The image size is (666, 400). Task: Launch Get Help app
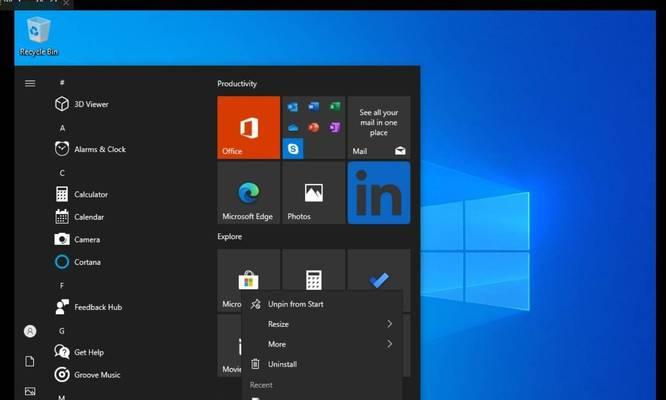click(x=79, y=352)
